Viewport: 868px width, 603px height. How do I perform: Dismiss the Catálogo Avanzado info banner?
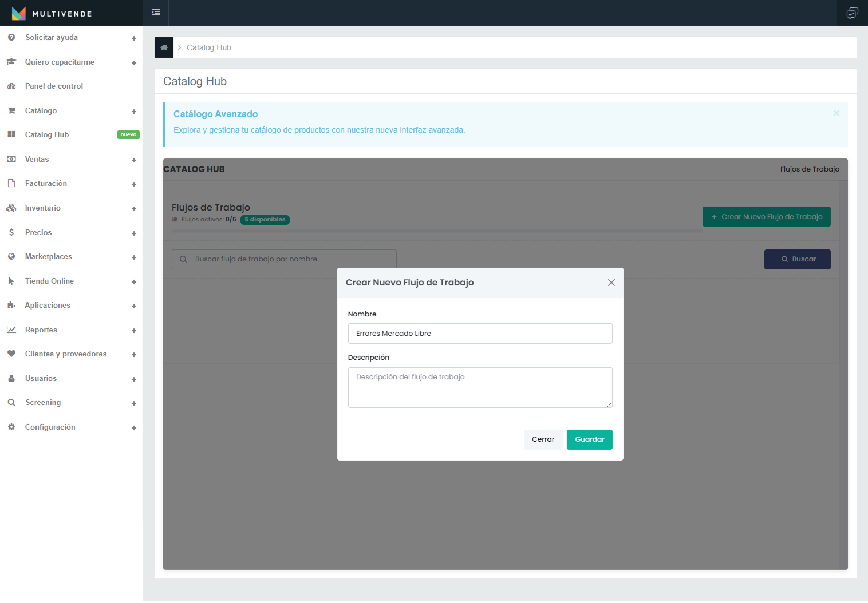pos(836,113)
